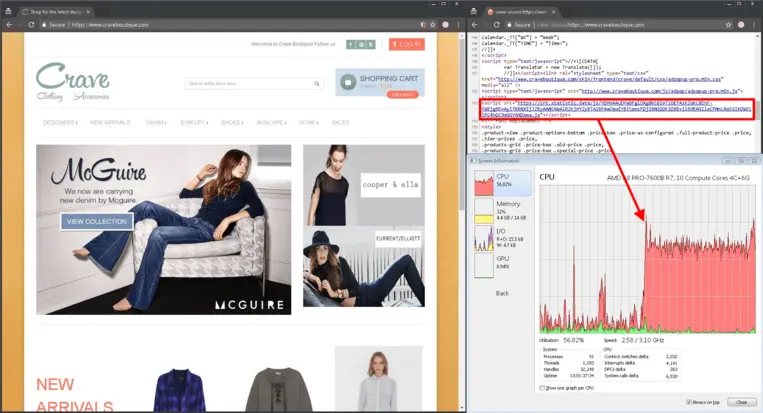Viewport: 763px width, 413px height.
Task: Open the adpopup-pro.min.css link
Action: click(610, 79)
